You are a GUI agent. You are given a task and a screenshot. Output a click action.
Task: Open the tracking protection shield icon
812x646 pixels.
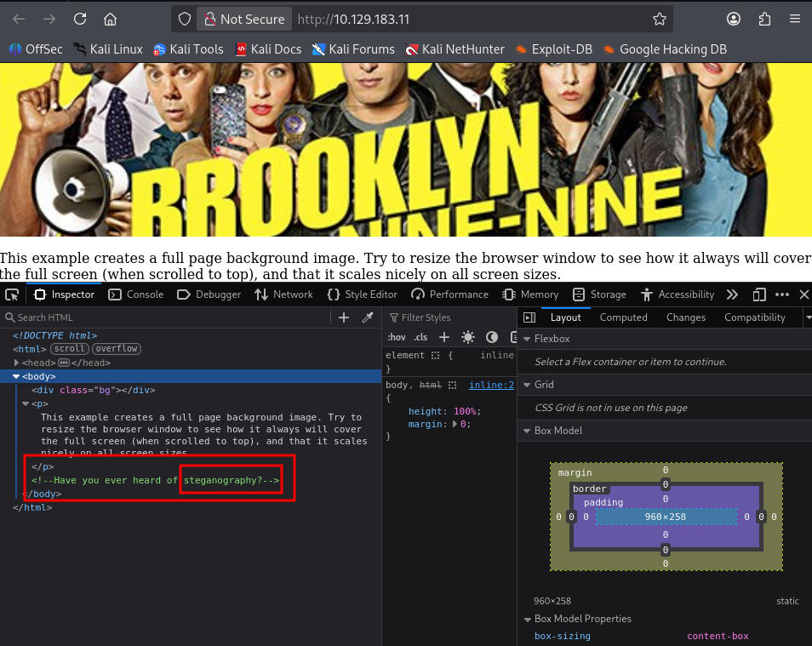185,20
